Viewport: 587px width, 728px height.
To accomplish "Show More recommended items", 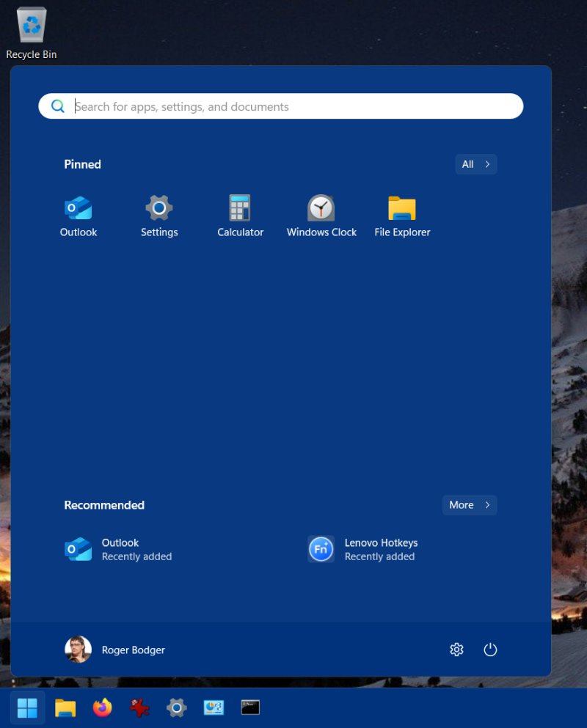I will point(469,505).
